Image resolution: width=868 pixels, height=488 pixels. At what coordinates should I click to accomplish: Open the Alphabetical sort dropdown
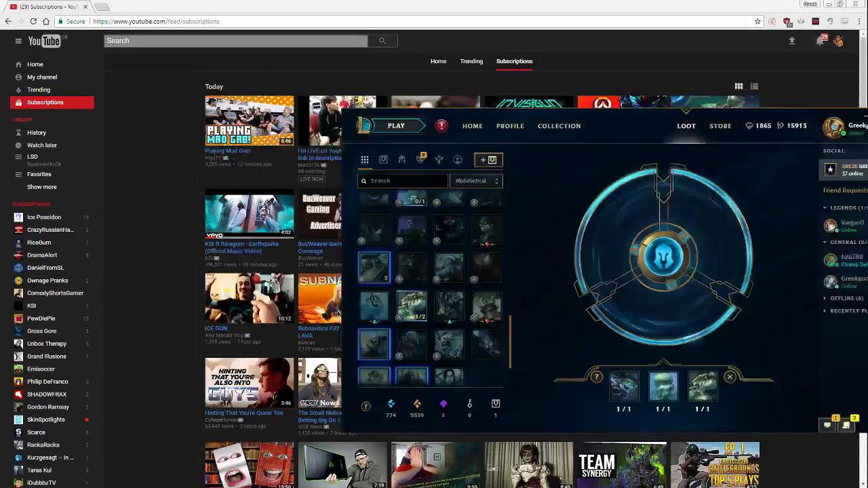pos(476,181)
